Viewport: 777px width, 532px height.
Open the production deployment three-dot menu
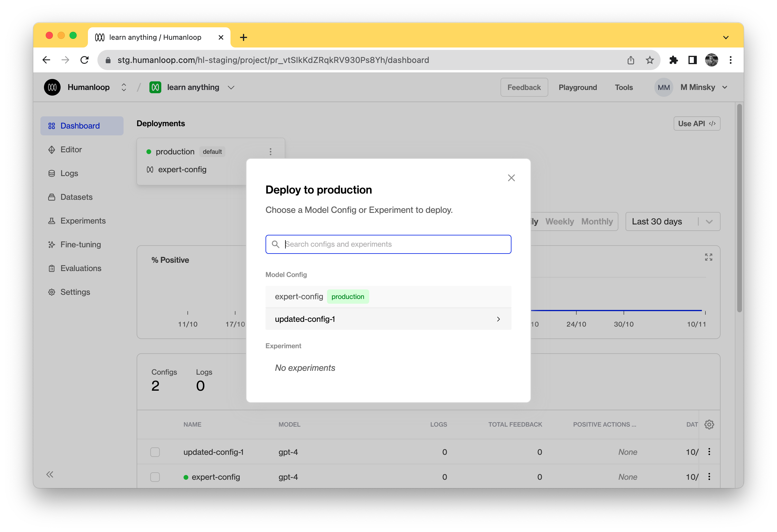[x=271, y=151]
